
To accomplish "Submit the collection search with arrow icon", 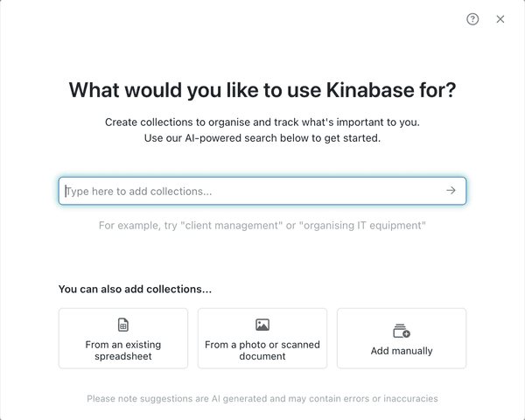I will pyautogui.click(x=451, y=191).
